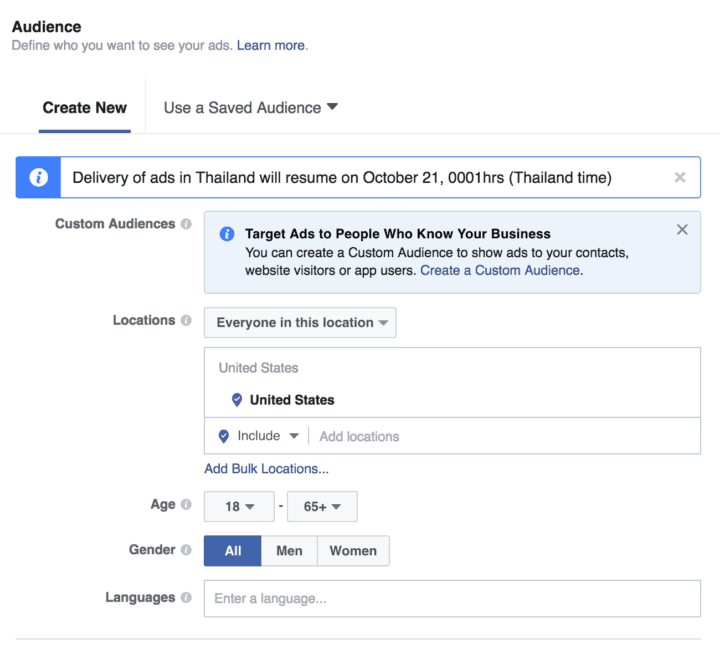Click the info icon beside Languages
The image size is (720, 654).
pos(186,598)
